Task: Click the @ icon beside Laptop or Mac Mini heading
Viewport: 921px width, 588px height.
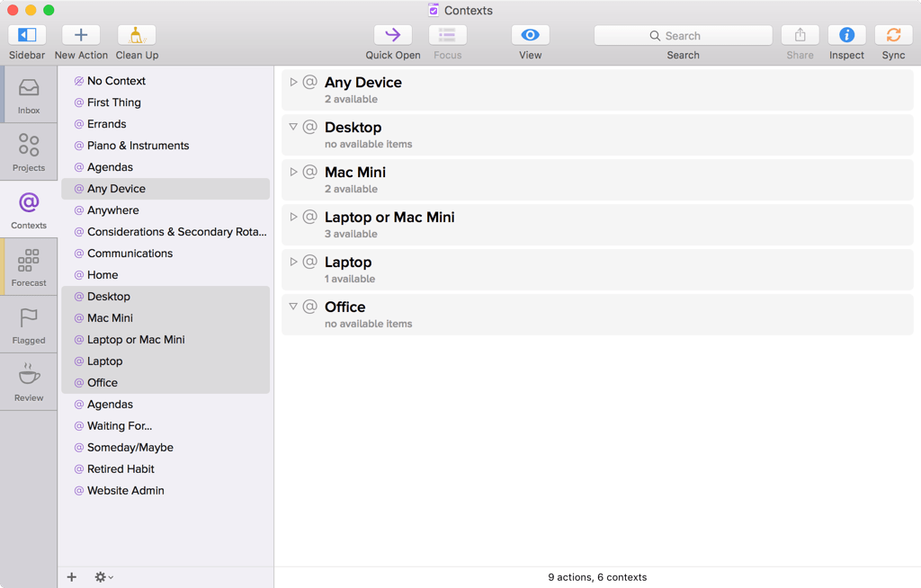Action: (x=309, y=217)
